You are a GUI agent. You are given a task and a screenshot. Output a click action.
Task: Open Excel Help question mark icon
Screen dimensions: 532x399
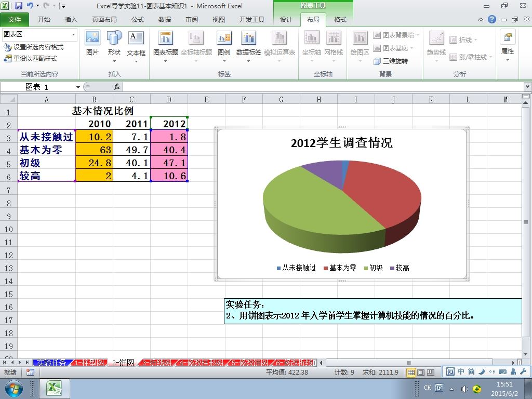pos(492,19)
